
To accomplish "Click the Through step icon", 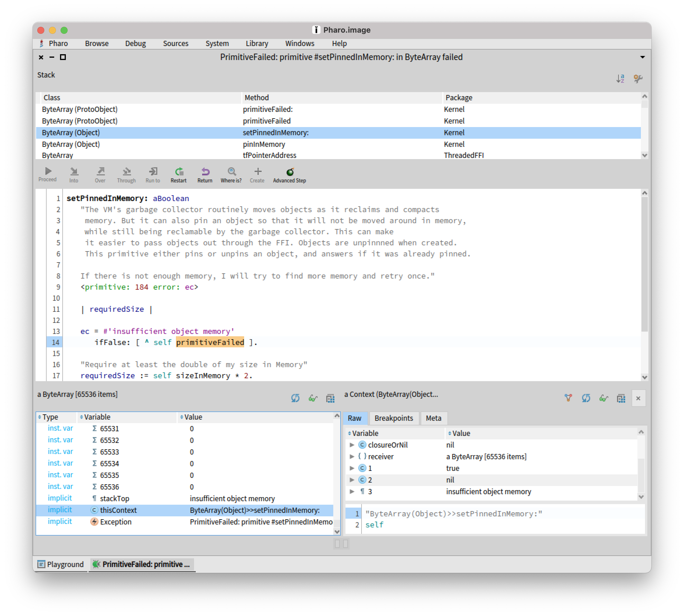I will tap(126, 171).
